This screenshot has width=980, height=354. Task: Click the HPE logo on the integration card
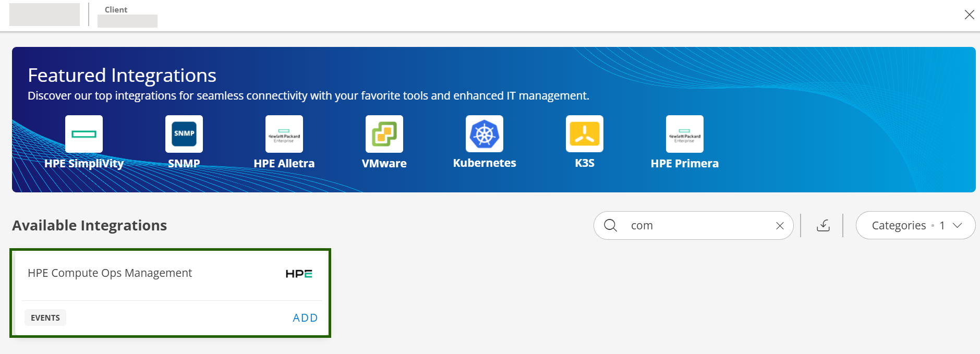299,274
